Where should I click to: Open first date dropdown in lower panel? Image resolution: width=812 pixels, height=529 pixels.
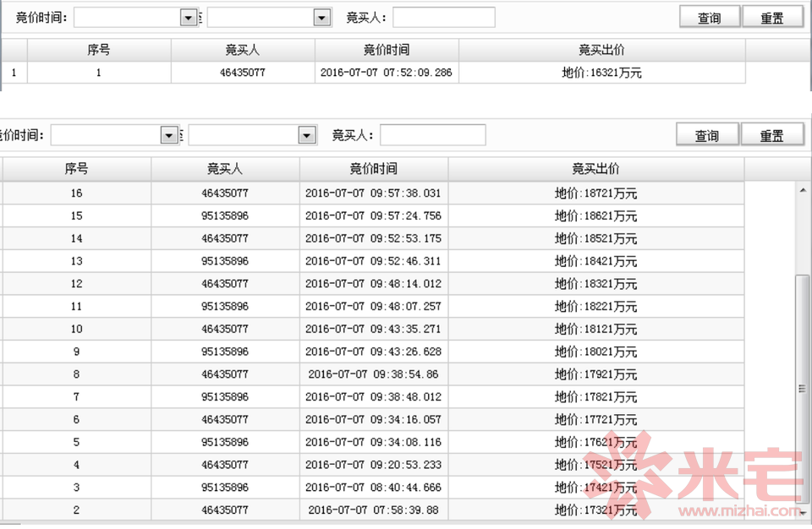[169, 135]
